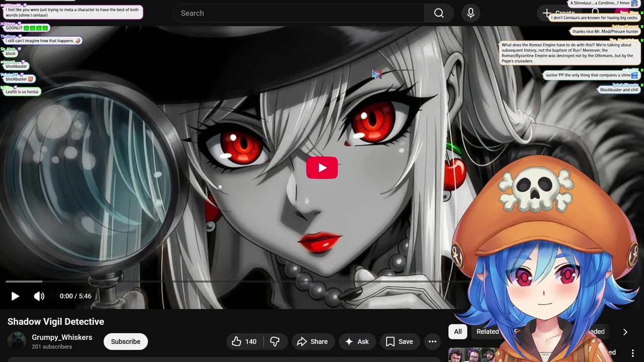The image size is (644, 362).
Task: Open the Grumpy_Whiskers channel name link
Action: pyautogui.click(x=62, y=337)
